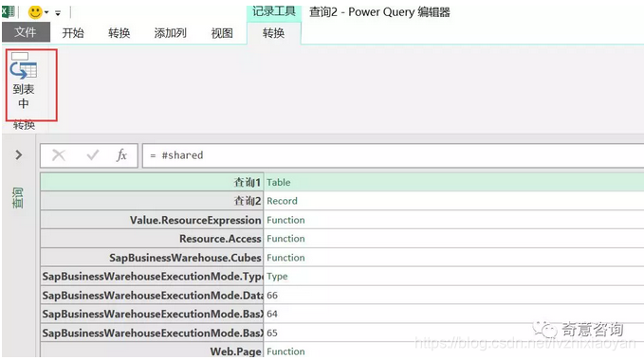The image size is (644, 360).
Task: Click the vertical 查询 pane label
Action: point(18,198)
